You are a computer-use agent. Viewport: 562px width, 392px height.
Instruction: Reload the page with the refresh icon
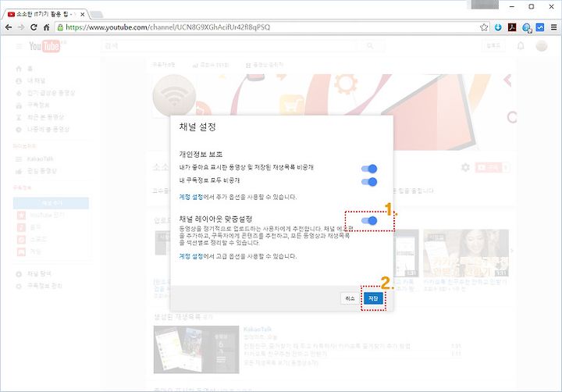34,27
